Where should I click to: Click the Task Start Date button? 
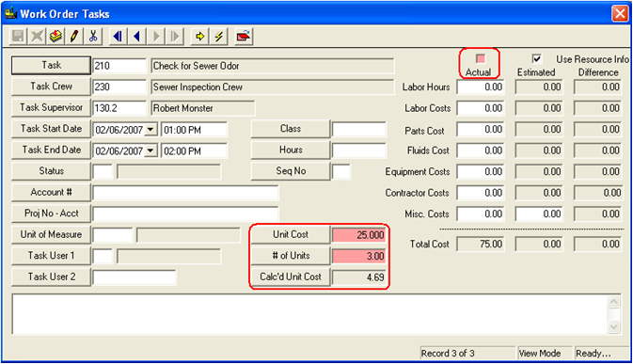point(51,129)
